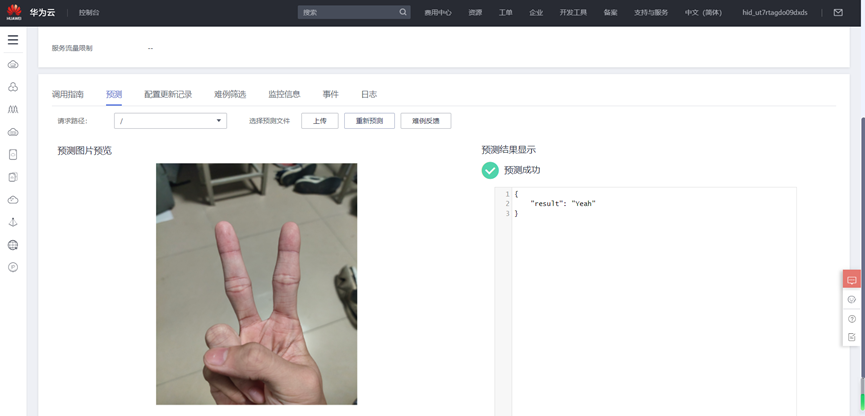Screen dimensions: 865x416
Task: Open the 监控信息 tab
Action: 284,94
